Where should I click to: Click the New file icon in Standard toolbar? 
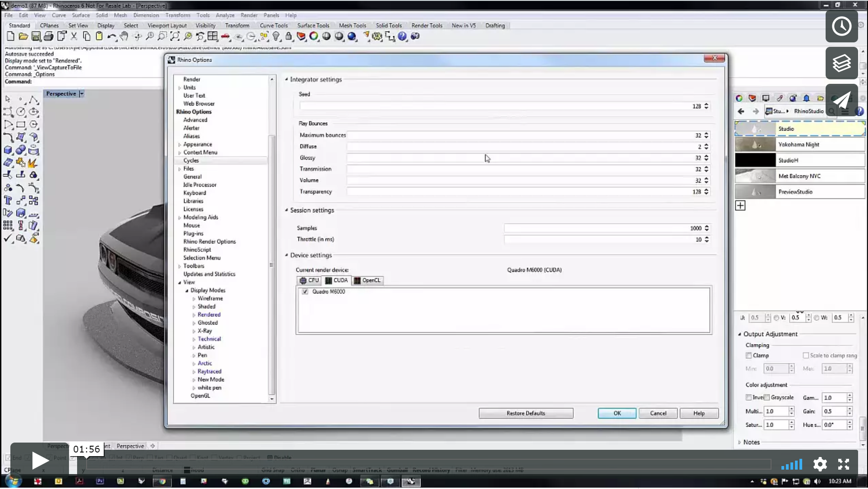(10, 37)
